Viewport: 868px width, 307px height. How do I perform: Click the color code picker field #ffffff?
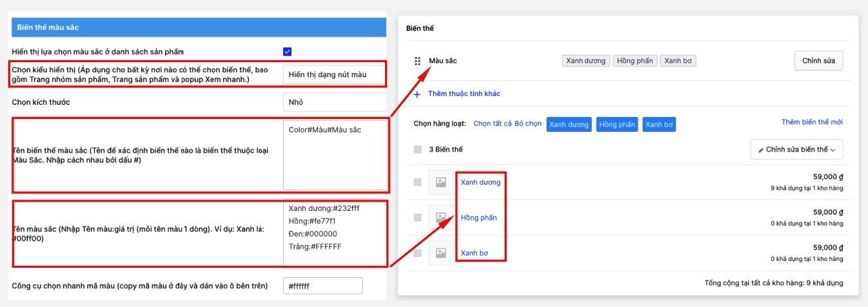point(322,286)
